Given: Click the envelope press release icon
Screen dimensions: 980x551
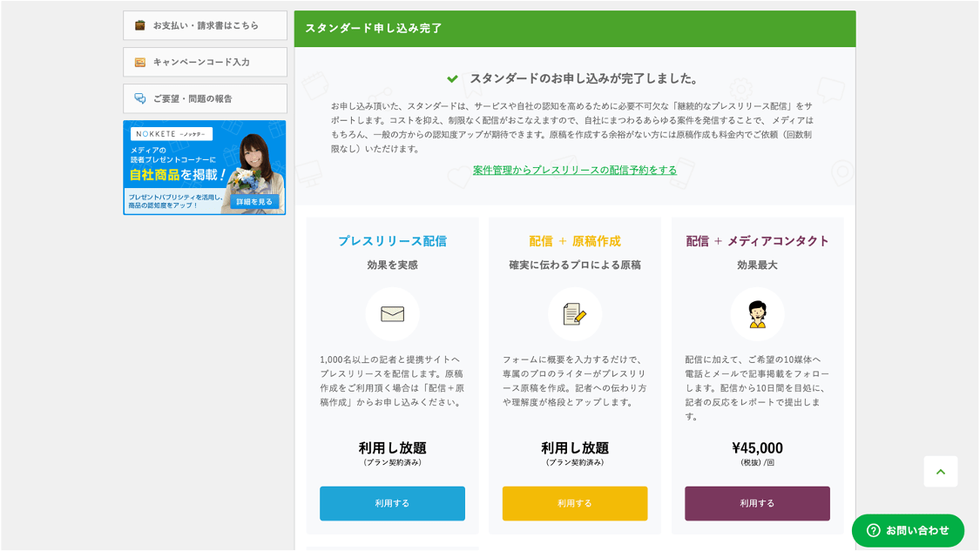Looking at the screenshot, I should [x=392, y=314].
